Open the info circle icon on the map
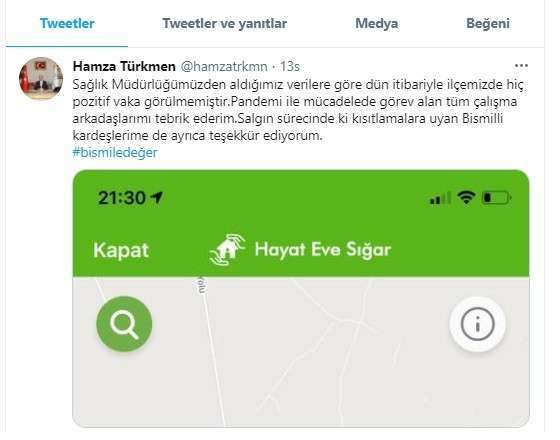 [477, 324]
